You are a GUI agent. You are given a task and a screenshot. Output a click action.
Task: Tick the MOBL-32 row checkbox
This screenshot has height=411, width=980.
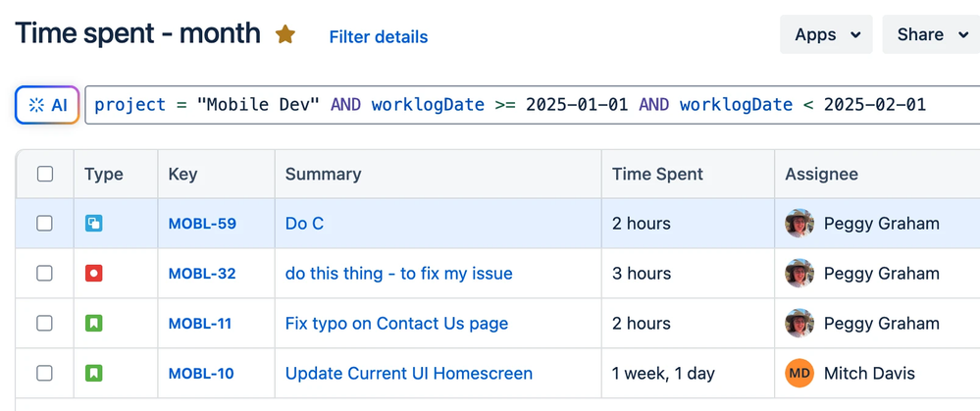[45, 274]
